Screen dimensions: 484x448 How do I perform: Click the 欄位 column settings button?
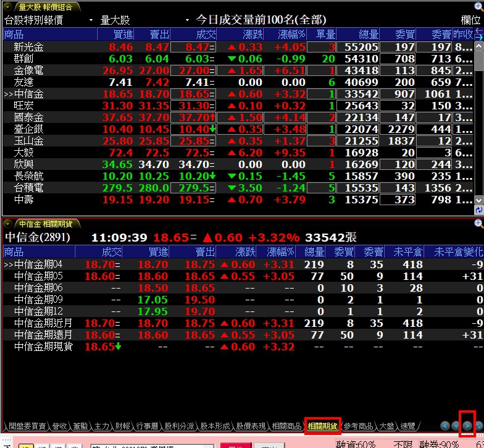tap(470, 20)
